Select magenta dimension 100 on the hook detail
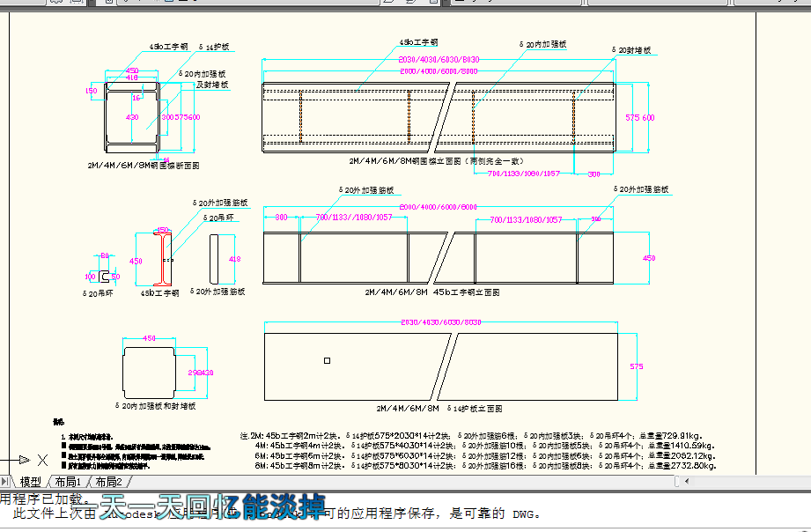This screenshot has width=811, height=532. (x=90, y=277)
